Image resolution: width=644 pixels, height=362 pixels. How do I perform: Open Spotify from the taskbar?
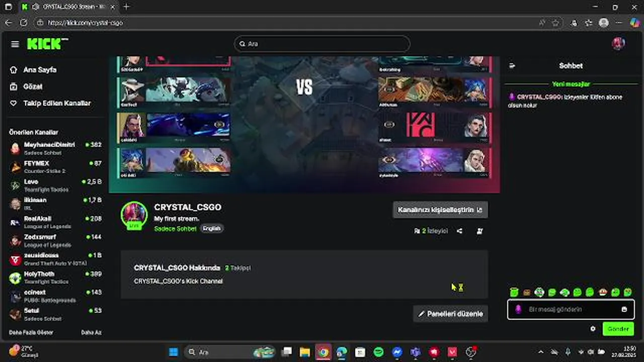(378, 352)
